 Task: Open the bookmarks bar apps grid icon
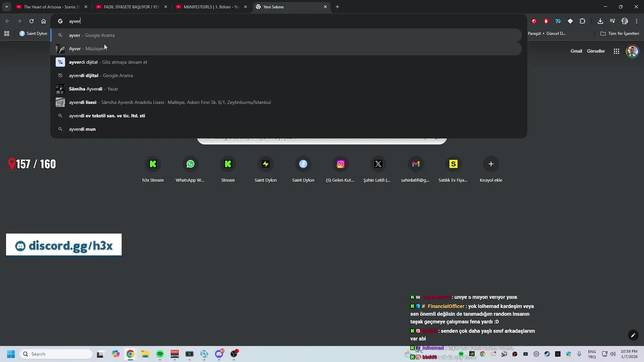pyautogui.click(x=7, y=34)
